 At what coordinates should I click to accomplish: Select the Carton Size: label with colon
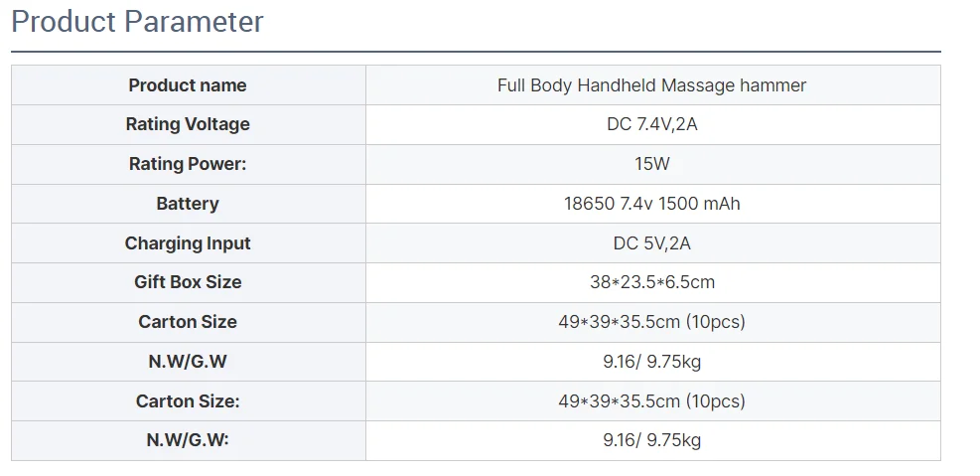[188, 400]
